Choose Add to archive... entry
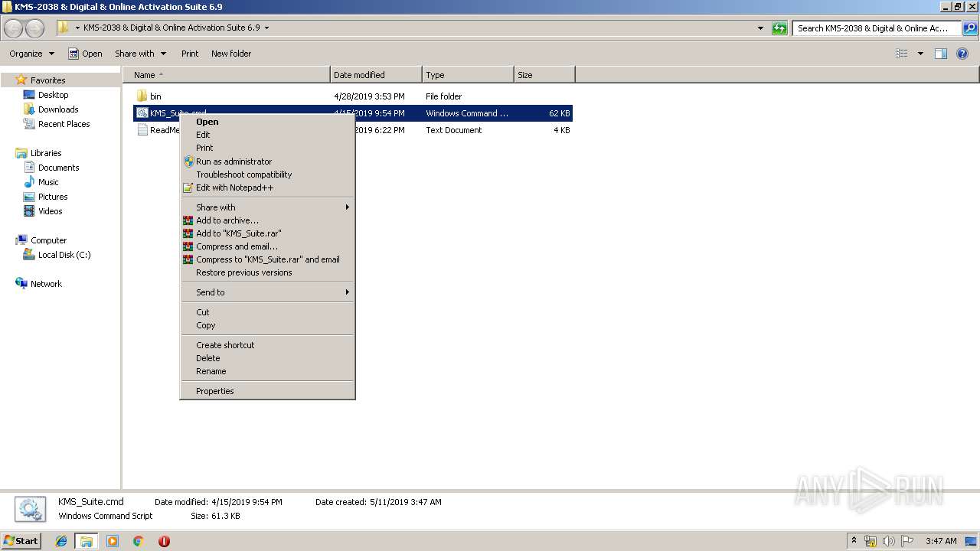The width and height of the screenshot is (980, 551). click(267, 220)
